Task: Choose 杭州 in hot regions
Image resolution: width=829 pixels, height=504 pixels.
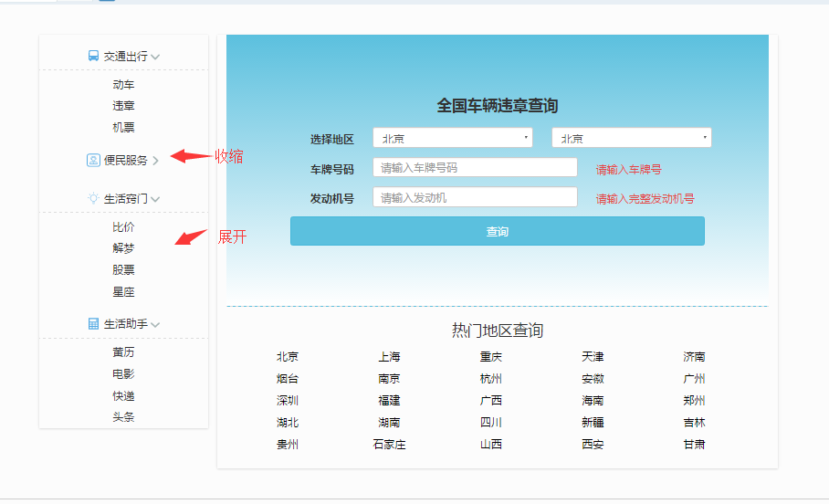Action: [490, 379]
